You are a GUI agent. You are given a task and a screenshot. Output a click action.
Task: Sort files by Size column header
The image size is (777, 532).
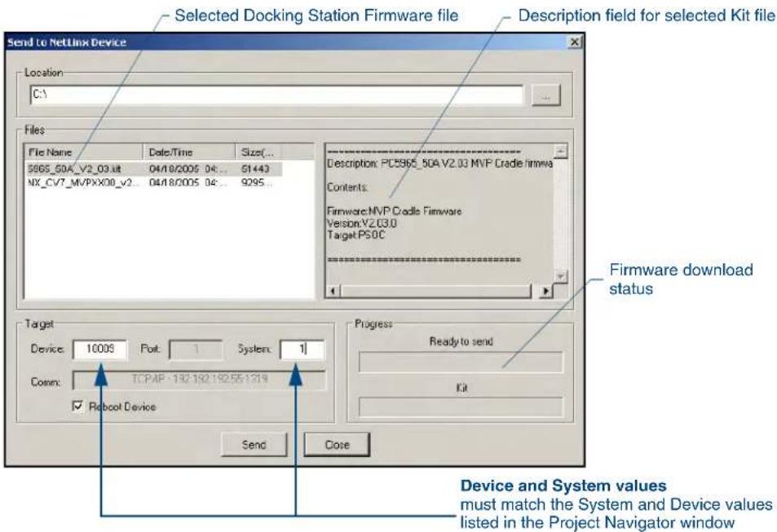(x=260, y=152)
